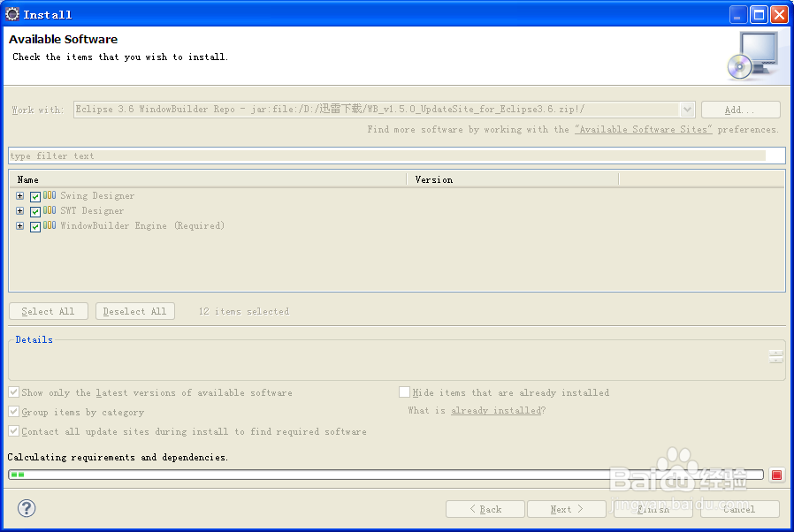Click the SWT Designer category icon
The image size is (794, 532).
pyautogui.click(x=50, y=210)
